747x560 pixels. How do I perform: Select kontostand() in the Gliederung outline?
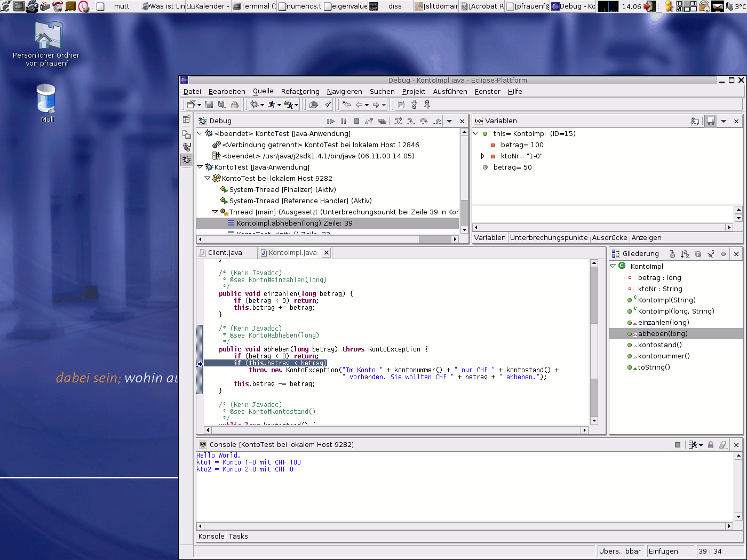click(x=659, y=345)
